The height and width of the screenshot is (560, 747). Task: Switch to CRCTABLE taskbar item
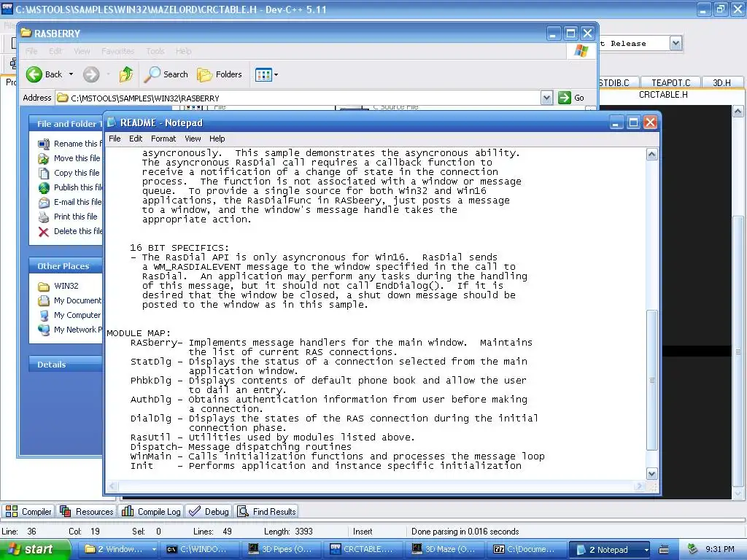click(x=363, y=549)
